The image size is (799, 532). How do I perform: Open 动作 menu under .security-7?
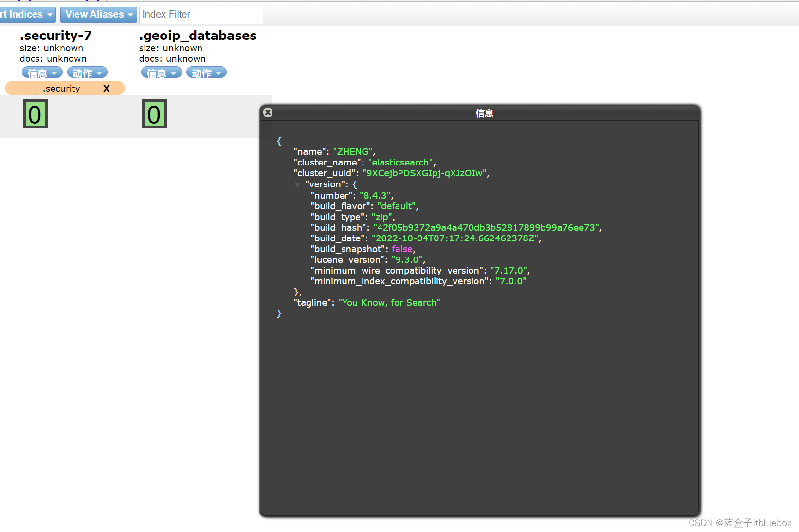87,73
